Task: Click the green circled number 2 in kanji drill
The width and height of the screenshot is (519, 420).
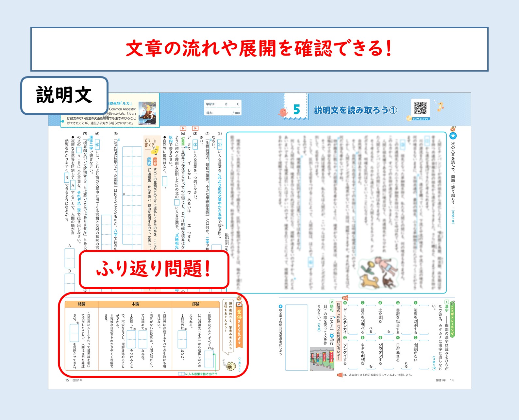Action: point(415,338)
